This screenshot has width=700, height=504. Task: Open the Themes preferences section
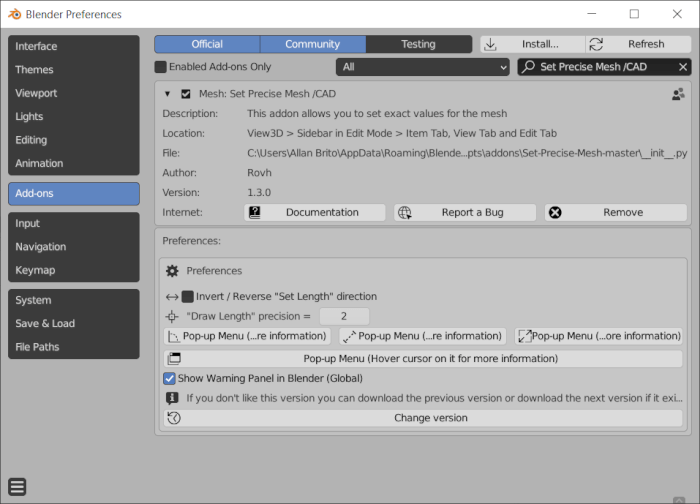[74, 70]
